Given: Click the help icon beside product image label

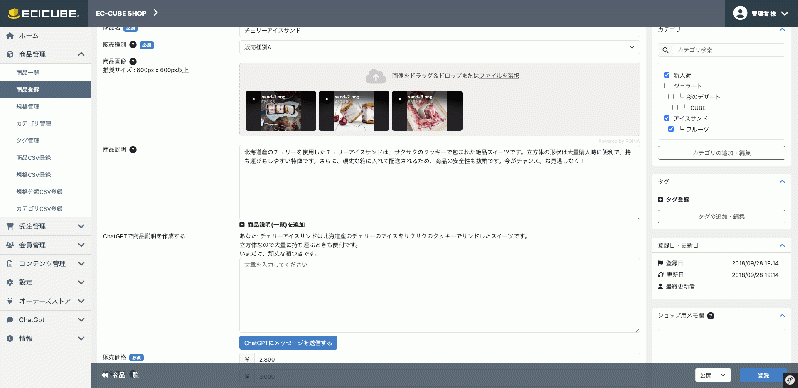Looking at the screenshot, I should (133, 62).
